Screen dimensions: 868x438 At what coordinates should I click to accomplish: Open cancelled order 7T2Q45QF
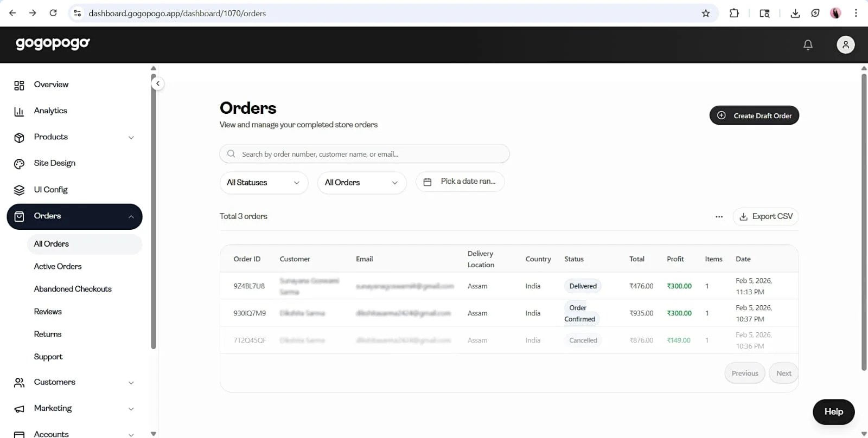(x=250, y=340)
